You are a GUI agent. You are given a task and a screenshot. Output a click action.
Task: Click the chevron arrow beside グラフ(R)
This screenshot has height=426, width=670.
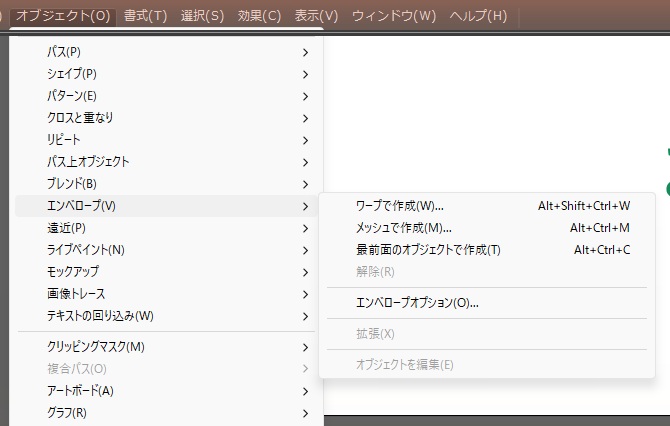305,414
